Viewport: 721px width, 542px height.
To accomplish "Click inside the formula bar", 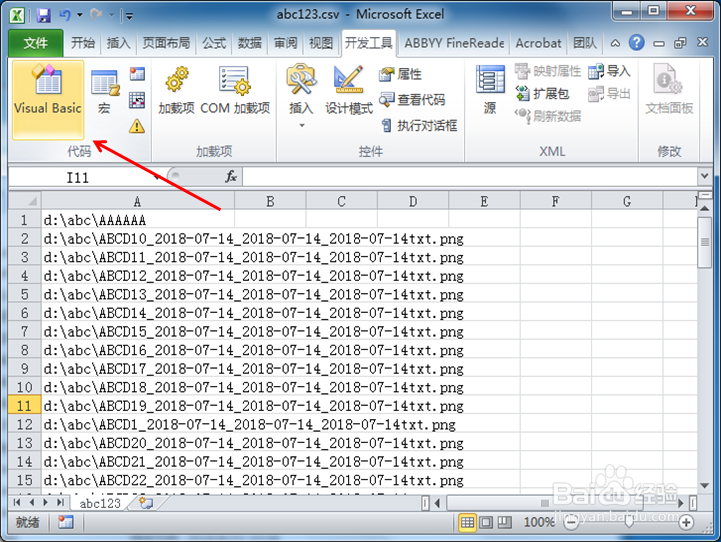I will 469,177.
